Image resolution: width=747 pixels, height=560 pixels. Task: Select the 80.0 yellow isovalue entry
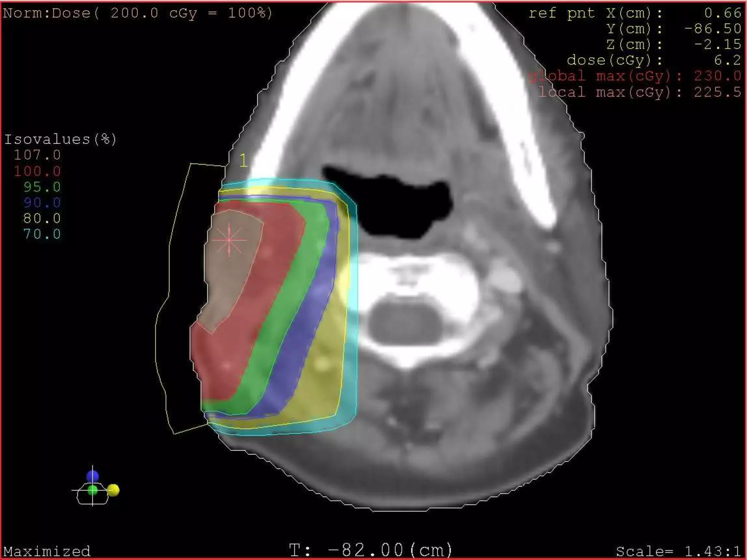[42, 218]
